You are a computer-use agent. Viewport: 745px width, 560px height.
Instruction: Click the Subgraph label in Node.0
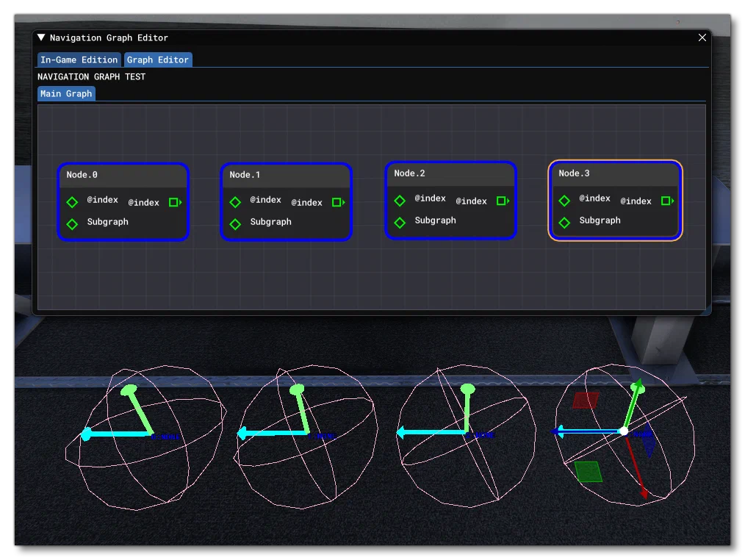107,222
